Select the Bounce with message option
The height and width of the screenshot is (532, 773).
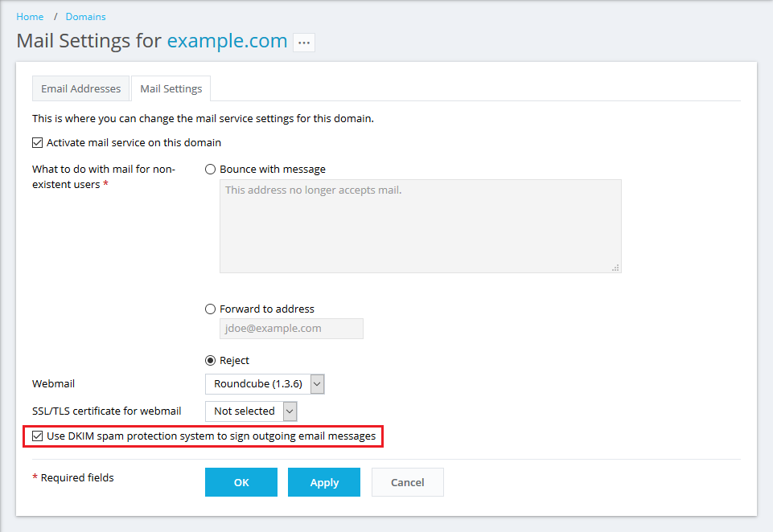(x=211, y=170)
